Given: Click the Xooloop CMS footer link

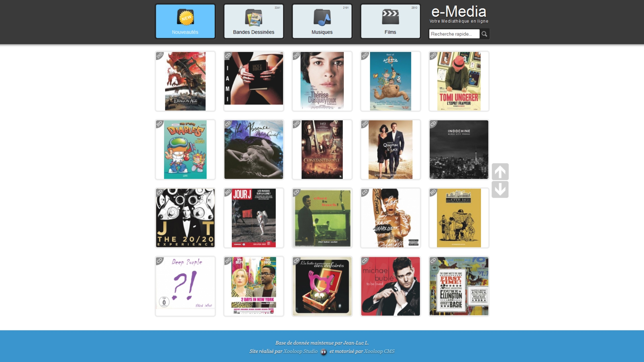Looking at the screenshot, I should tap(379, 351).
